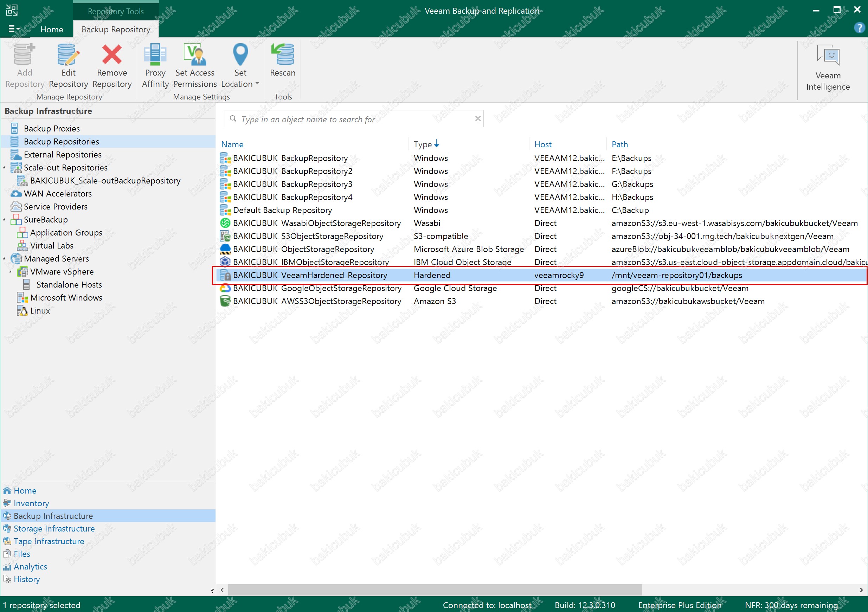Select the BAKICUBUK_BackupRepository2 row
The width and height of the screenshot is (868, 612).
click(x=542, y=171)
